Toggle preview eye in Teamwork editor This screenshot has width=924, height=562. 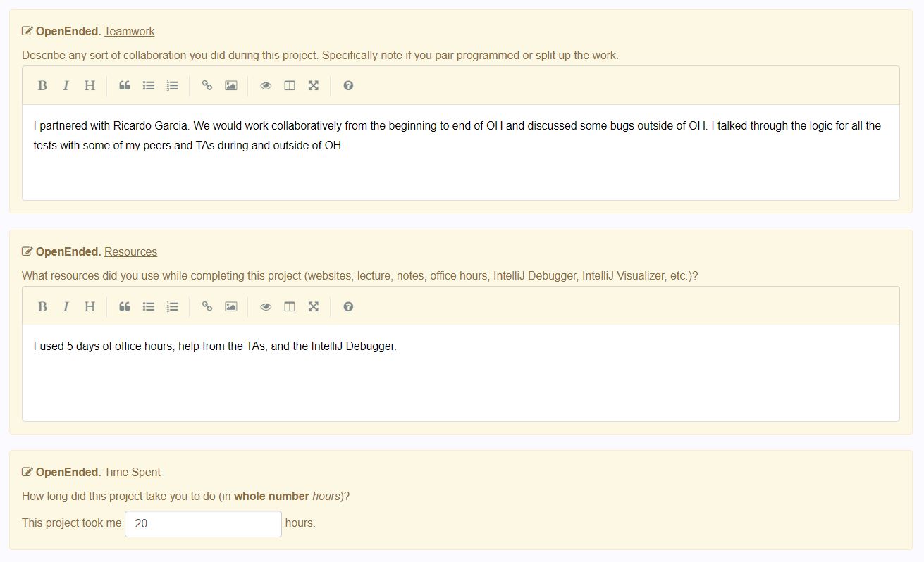click(266, 85)
